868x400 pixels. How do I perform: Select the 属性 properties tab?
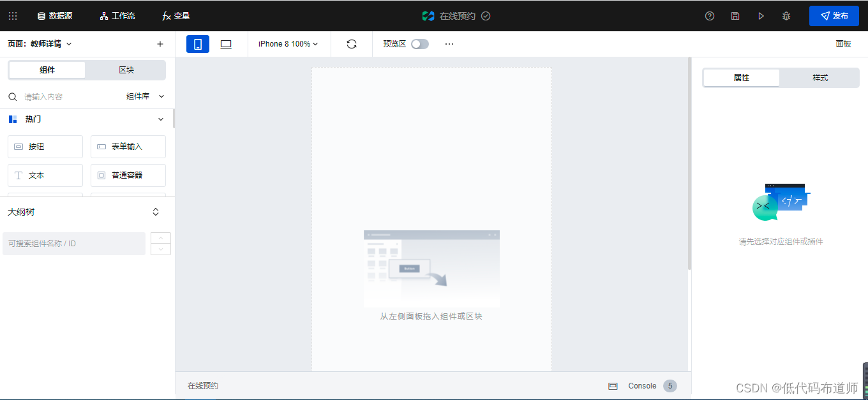(x=741, y=78)
